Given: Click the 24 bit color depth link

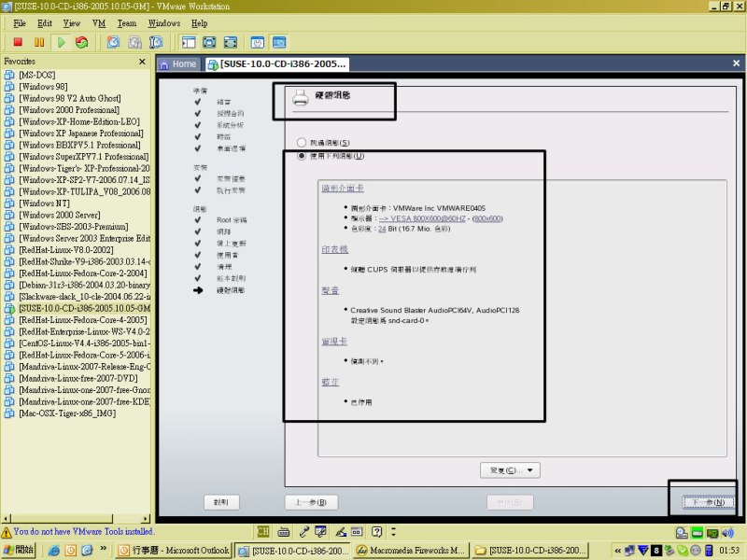Looking at the screenshot, I should [382, 229].
